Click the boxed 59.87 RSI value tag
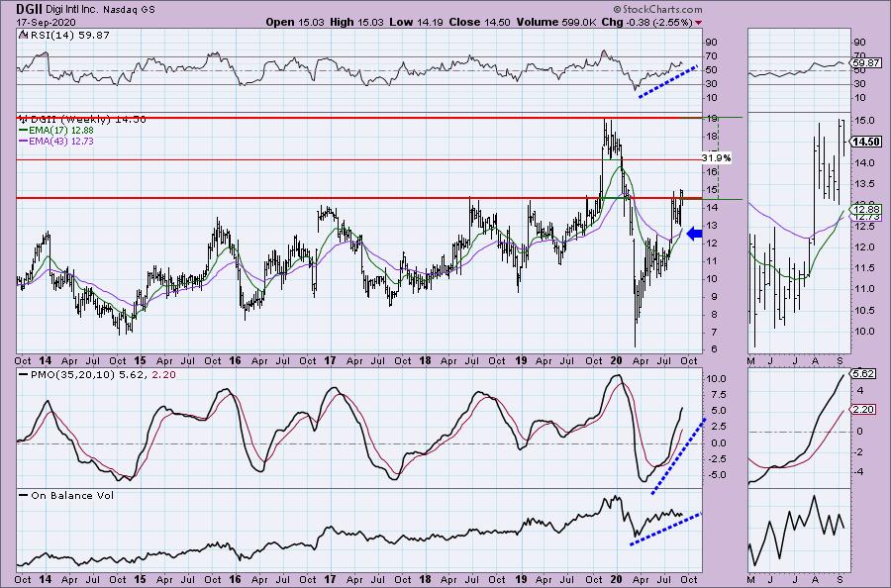Screen dimensions: 891x588 (867, 63)
